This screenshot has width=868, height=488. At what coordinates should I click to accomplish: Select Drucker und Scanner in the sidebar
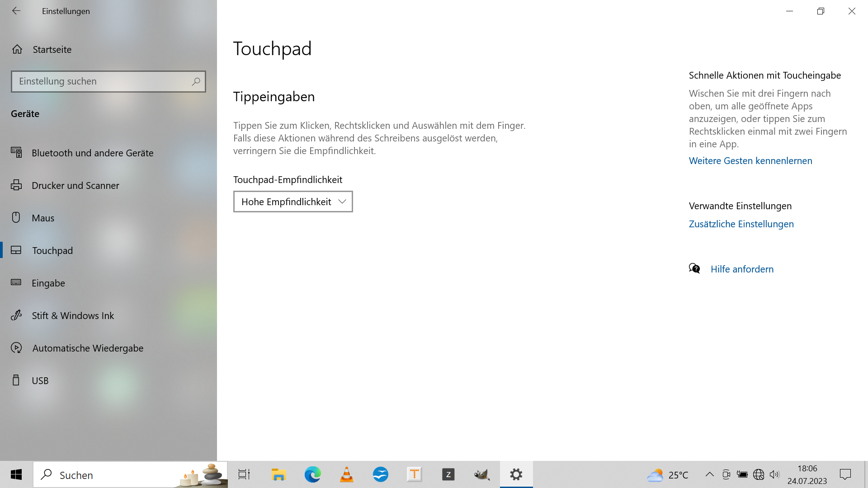[x=75, y=185]
